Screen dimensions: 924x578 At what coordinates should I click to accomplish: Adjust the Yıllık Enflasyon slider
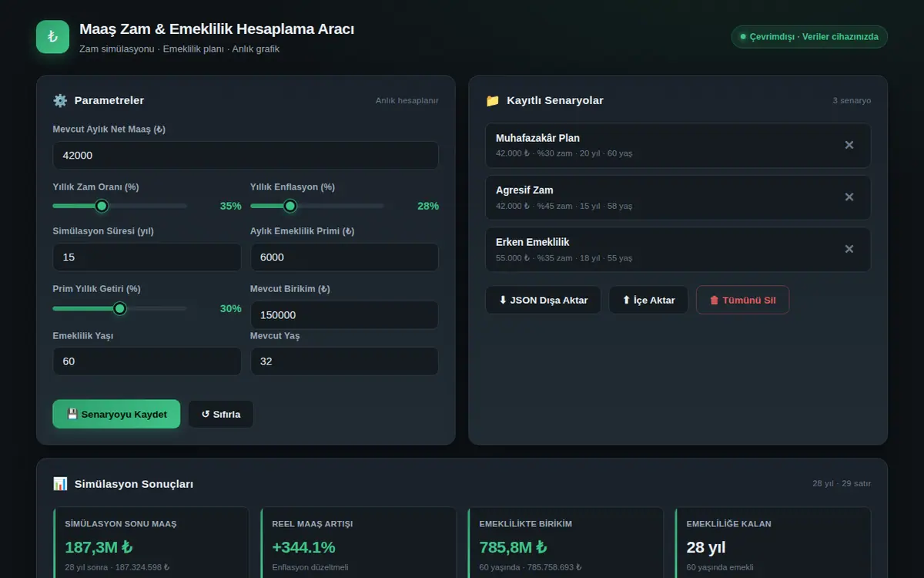317,206
